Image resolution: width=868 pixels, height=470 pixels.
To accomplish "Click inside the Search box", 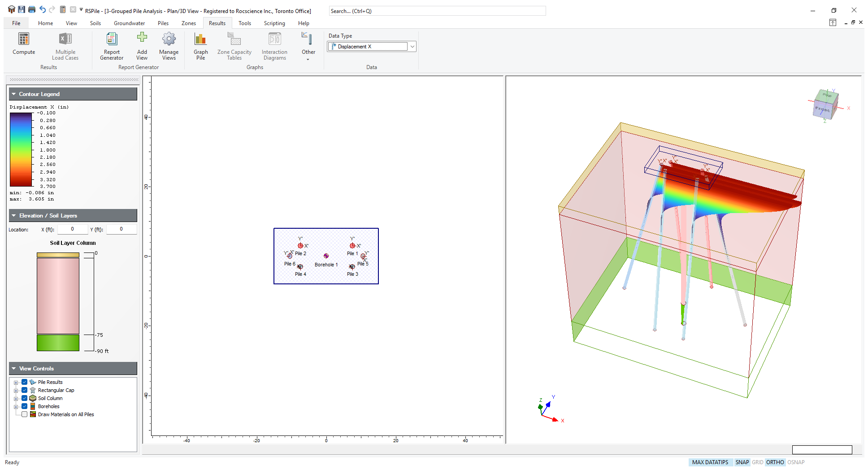I will pos(437,11).
